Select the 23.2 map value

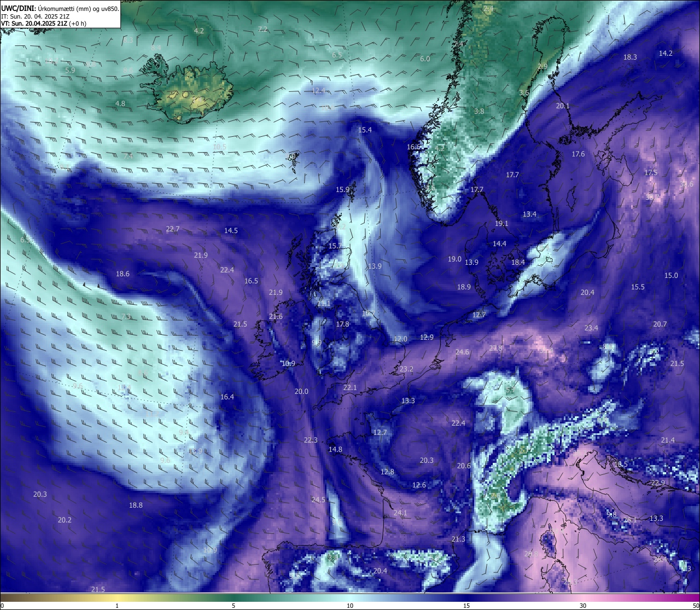point(406,369)
